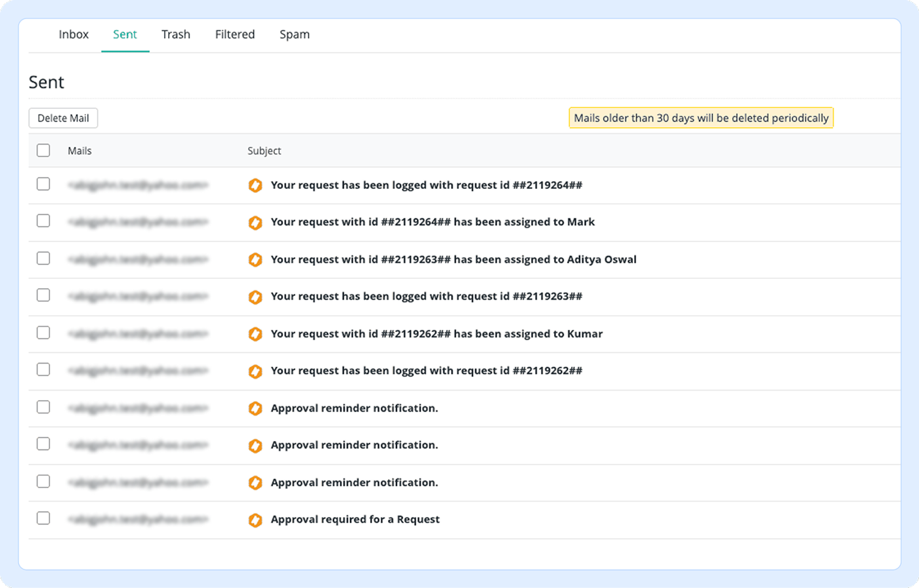
Task: Switch to the Filtered tab
Action: [x=234, y=34]
